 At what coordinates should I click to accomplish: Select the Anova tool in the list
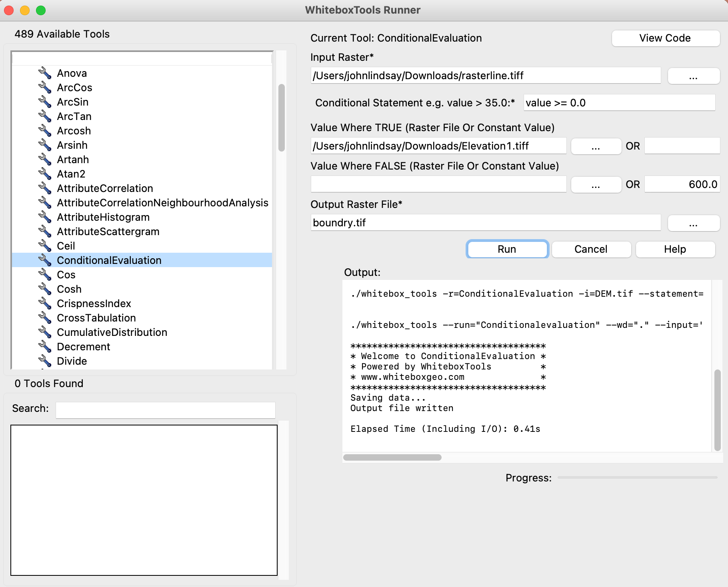point(72,73)
